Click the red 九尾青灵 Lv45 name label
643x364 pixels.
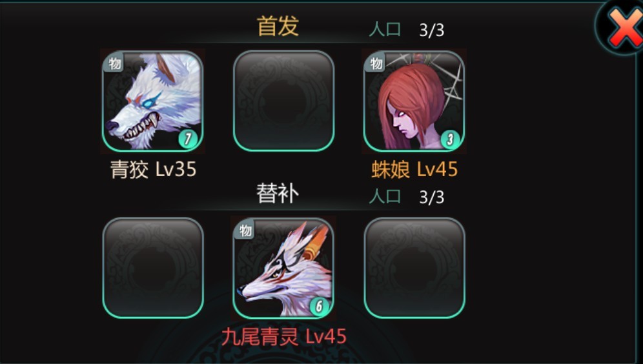pos(284,336)
